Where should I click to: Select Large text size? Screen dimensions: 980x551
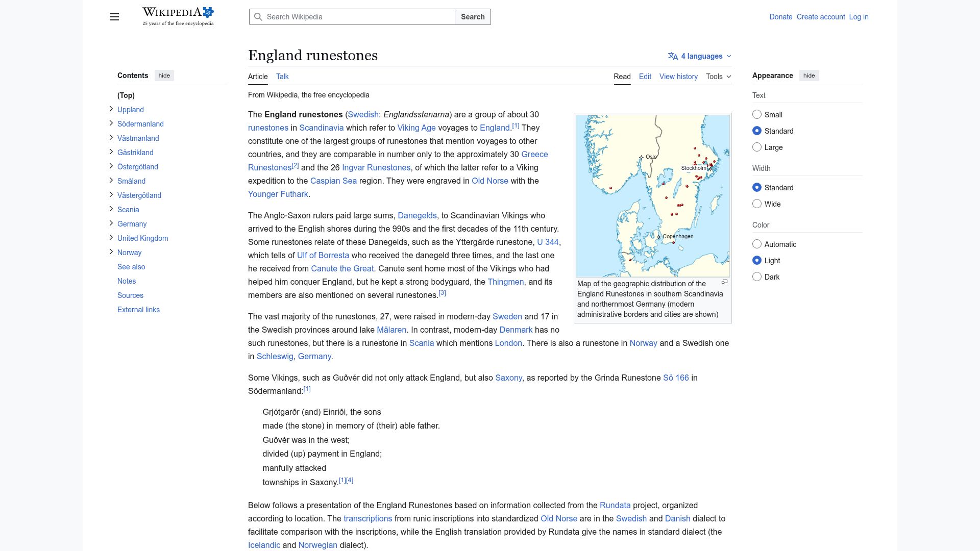pyautogui.click(x=757, y=147)
